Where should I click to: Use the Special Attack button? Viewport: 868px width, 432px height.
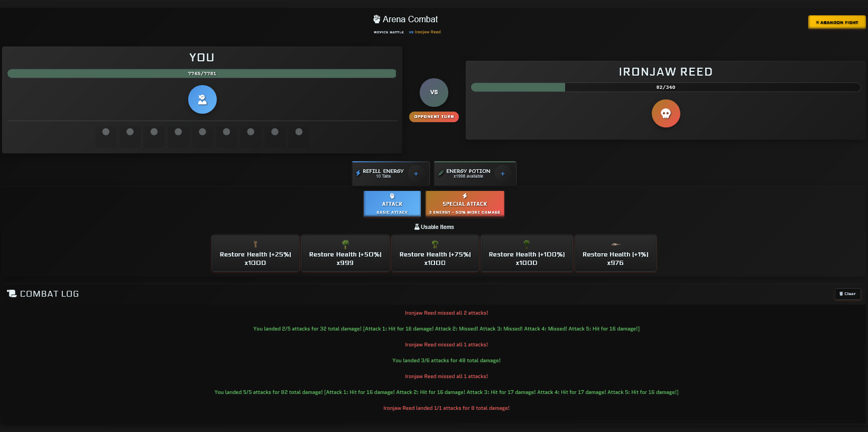tap(465, 204)
